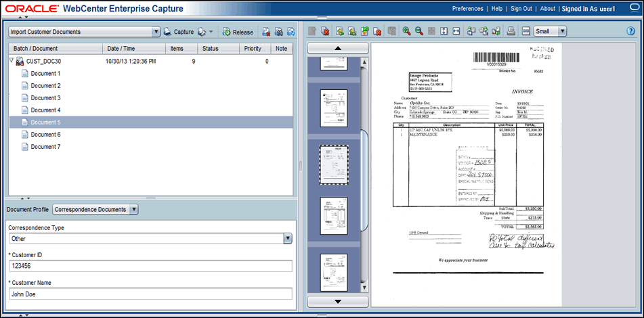Image resolution: width=644 pixels, height=318 pixels.
Task: Click the Release batch button
Action: (238, 32)
